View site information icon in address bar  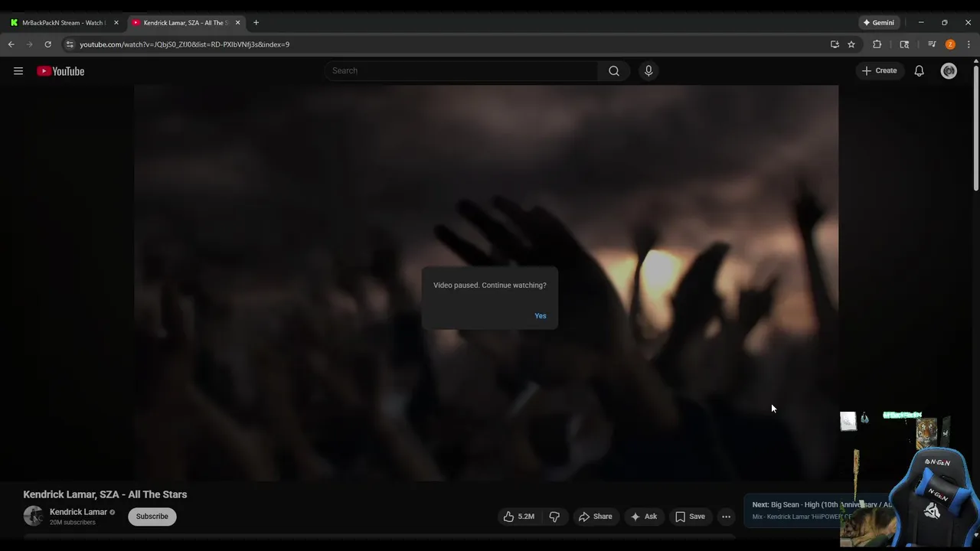[70, 44]
